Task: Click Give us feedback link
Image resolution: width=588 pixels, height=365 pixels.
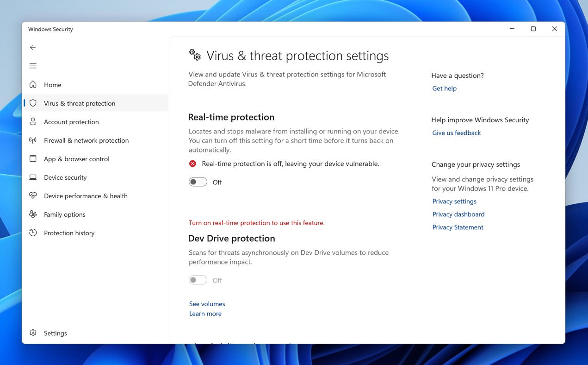Action: pyautogui.click(x=456, y=133)
